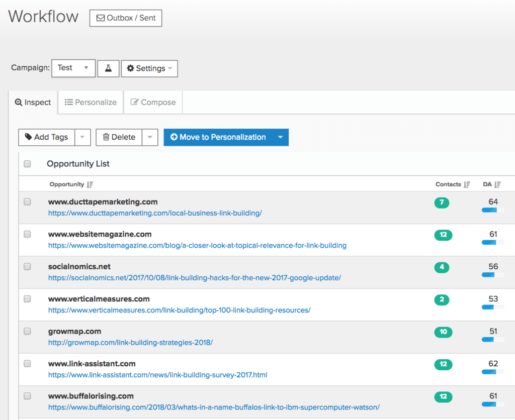Click the DA bar for www.ducttapemarketing.com
Screen dimensions: 515x420
tap(493, 210)
